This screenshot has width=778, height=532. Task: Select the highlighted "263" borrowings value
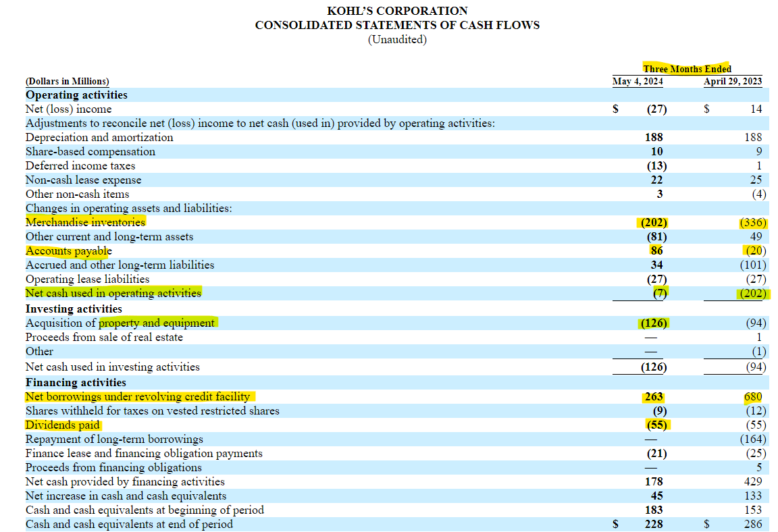[652, 396]
